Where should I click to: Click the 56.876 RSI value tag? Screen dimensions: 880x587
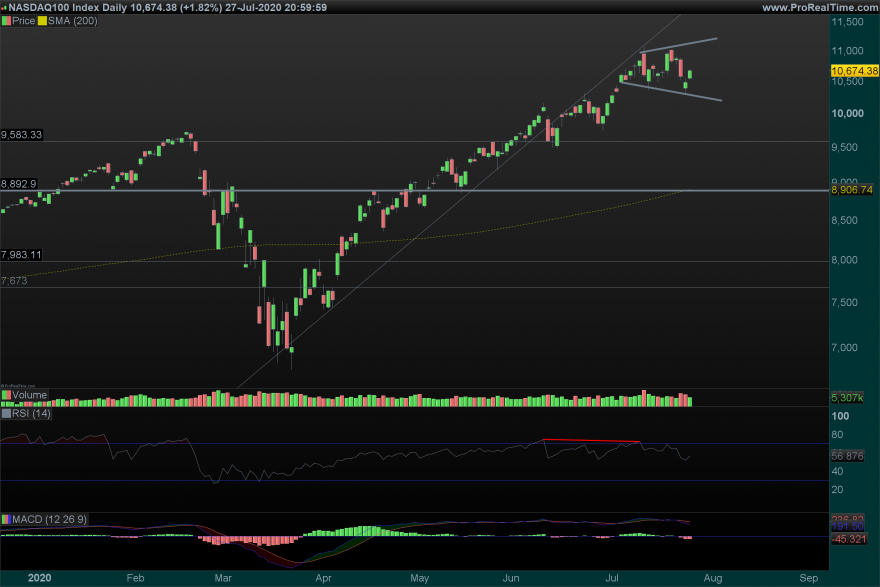(847, 456)
